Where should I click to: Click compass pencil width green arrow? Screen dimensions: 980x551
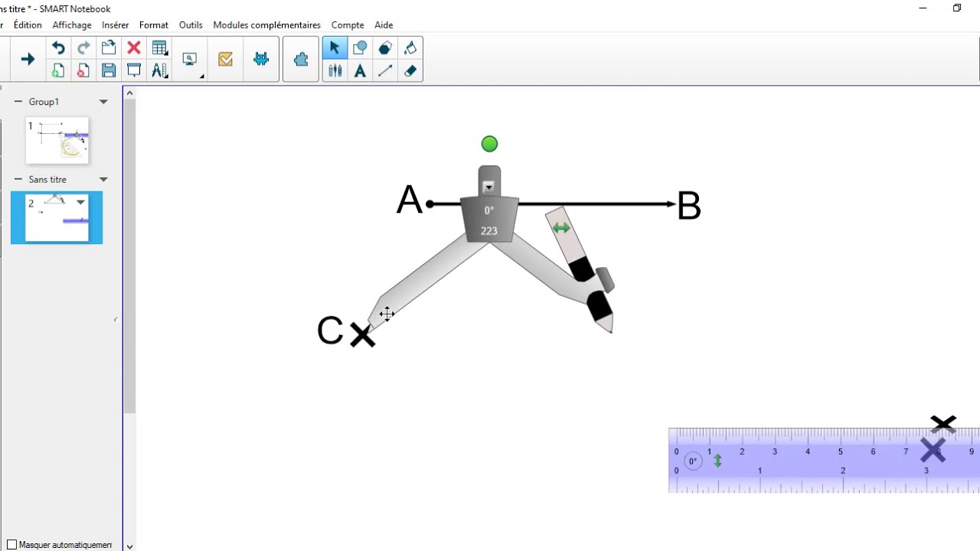tap(561, 228)
